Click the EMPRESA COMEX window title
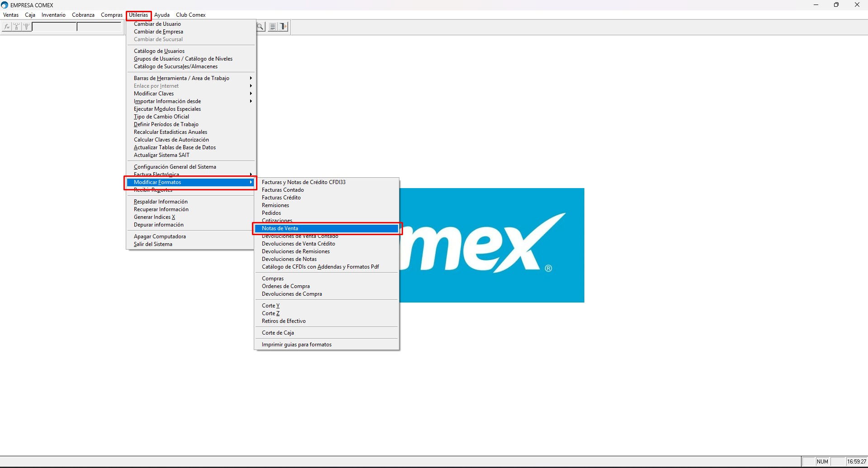This screenshot has height=468, width=868. coord(32,5)
